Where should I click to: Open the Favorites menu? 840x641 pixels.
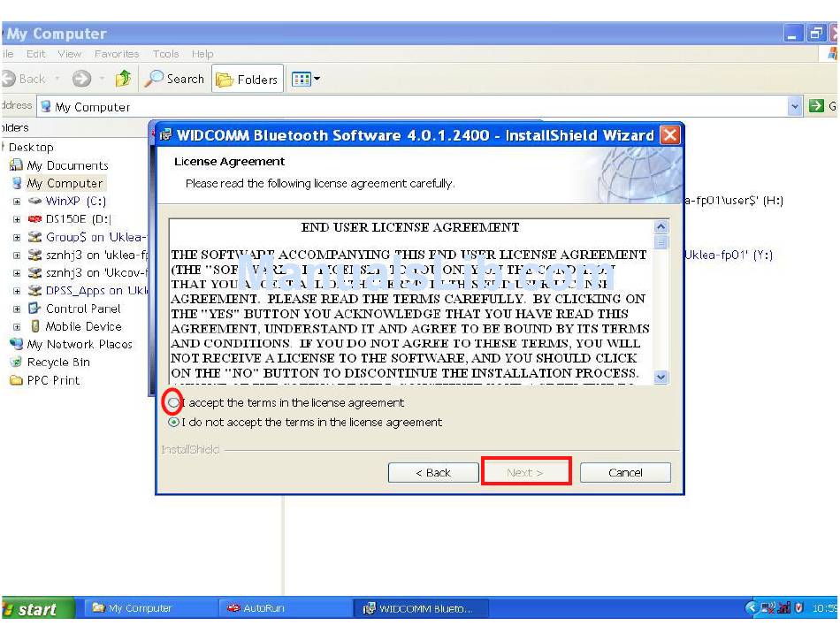117,54
